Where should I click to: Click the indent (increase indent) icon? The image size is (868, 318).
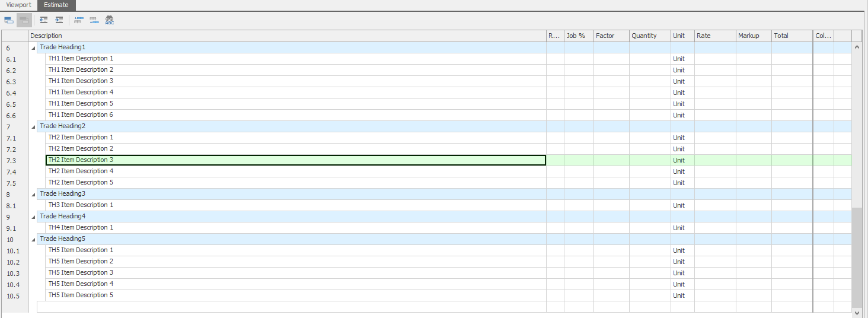(59, 20)
